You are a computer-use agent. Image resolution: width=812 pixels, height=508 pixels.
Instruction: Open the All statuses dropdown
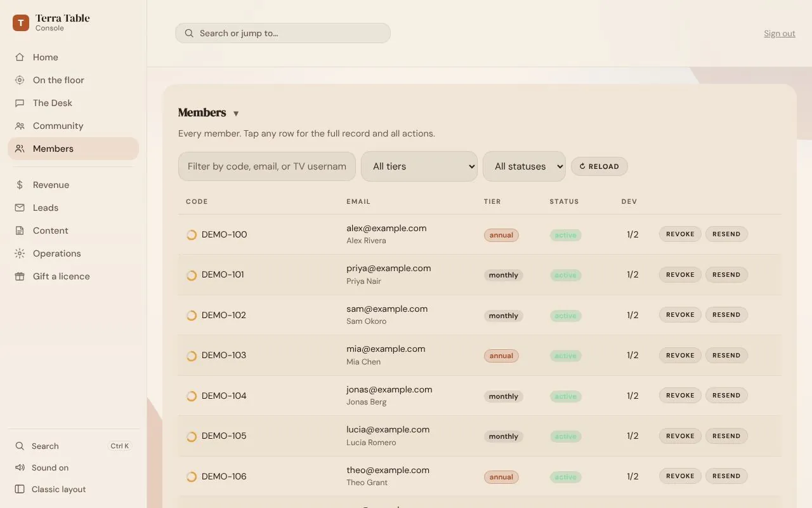(524, 166)
